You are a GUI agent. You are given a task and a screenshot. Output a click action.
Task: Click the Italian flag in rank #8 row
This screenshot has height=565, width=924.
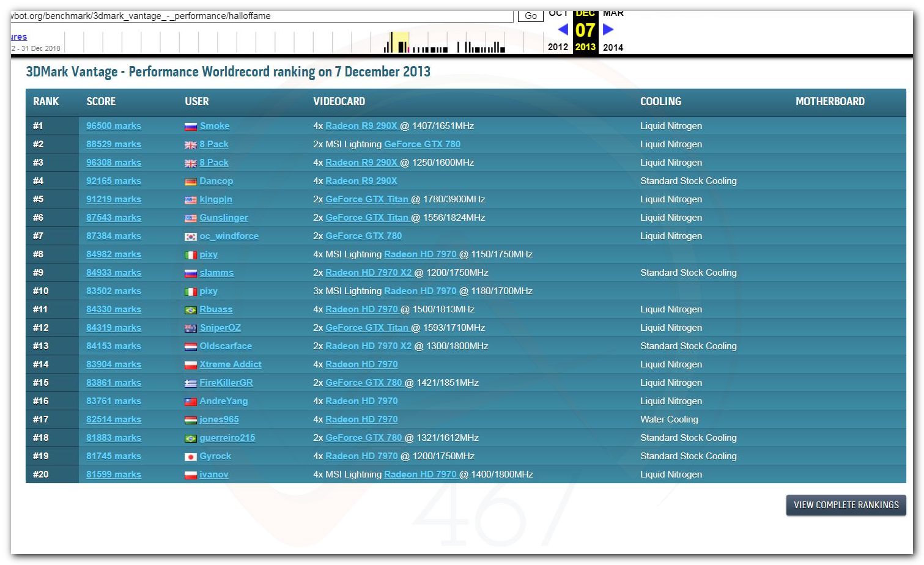pos(191,255)
